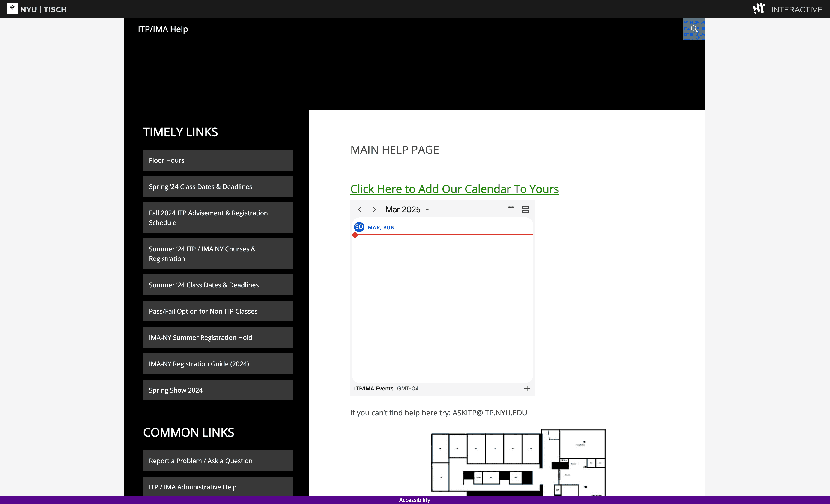This screenshot has width=830, height=504.
Task: Open Spring Show 2024 link
Action: (x=218, y=390)
